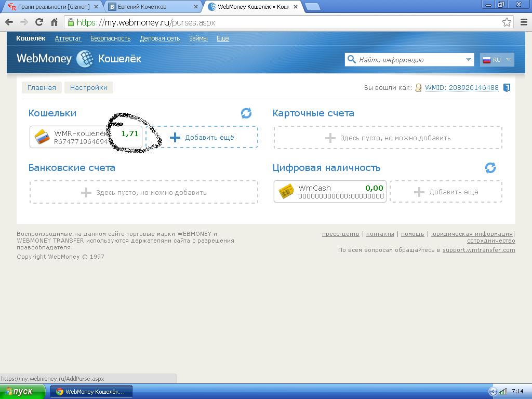Open search field dropdown arrow

coord(468,60)
